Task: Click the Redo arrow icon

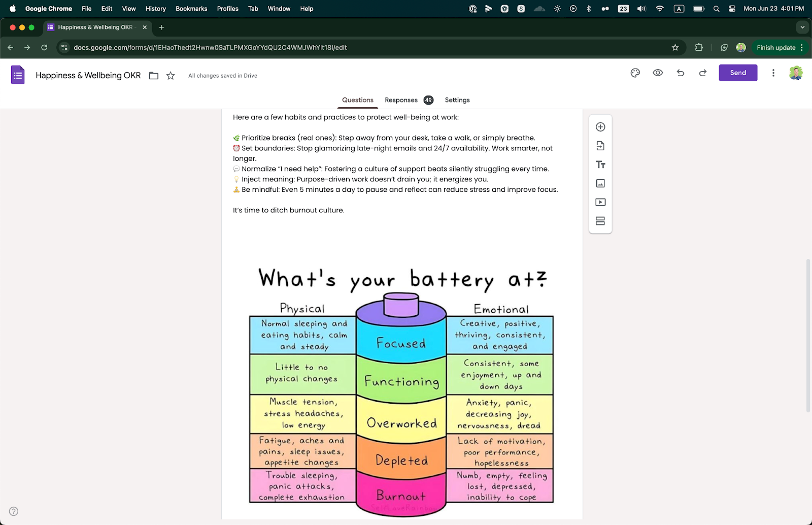Action: point(703,73)
